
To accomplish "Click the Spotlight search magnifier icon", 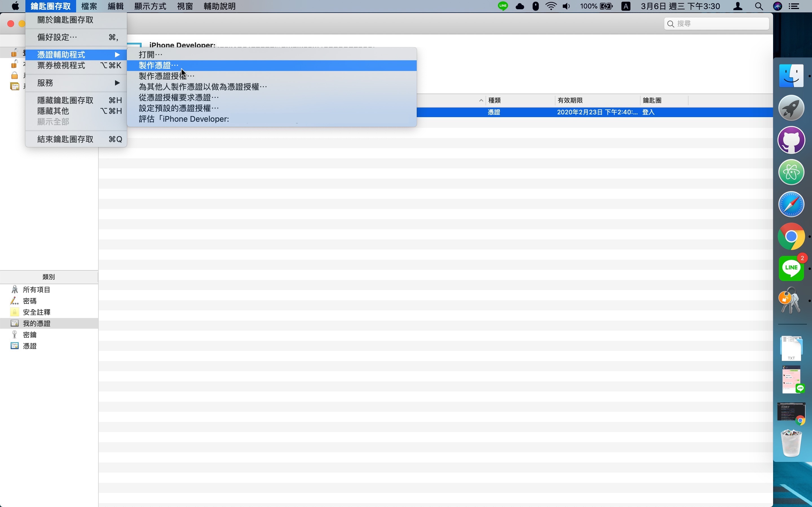I will pos(759,6).
